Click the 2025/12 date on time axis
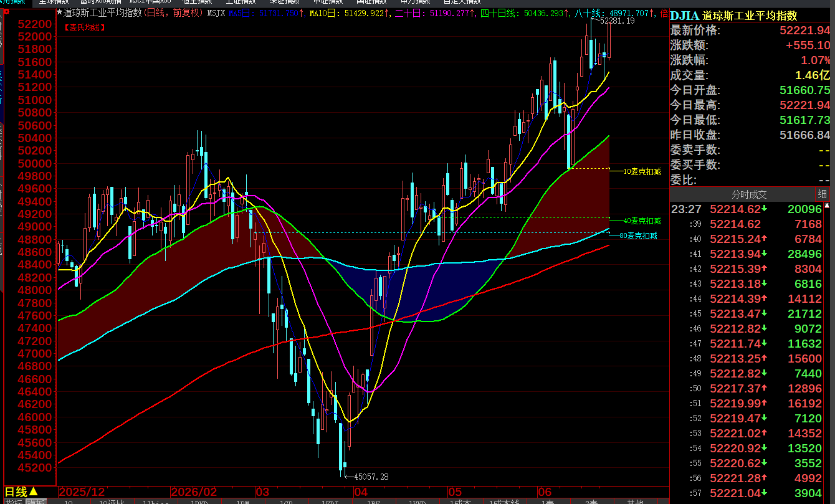 [82, 492]
